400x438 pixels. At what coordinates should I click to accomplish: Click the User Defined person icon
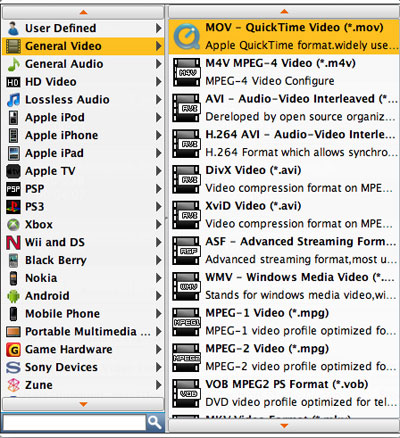(x=13, y=28)
